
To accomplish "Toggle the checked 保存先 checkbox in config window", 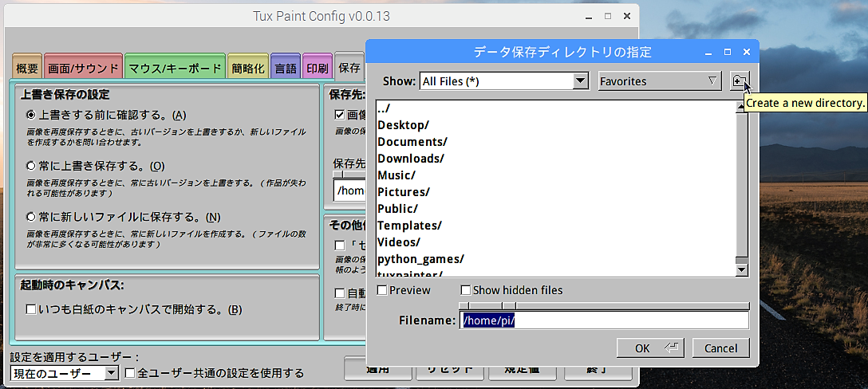I will pos(339,115).
